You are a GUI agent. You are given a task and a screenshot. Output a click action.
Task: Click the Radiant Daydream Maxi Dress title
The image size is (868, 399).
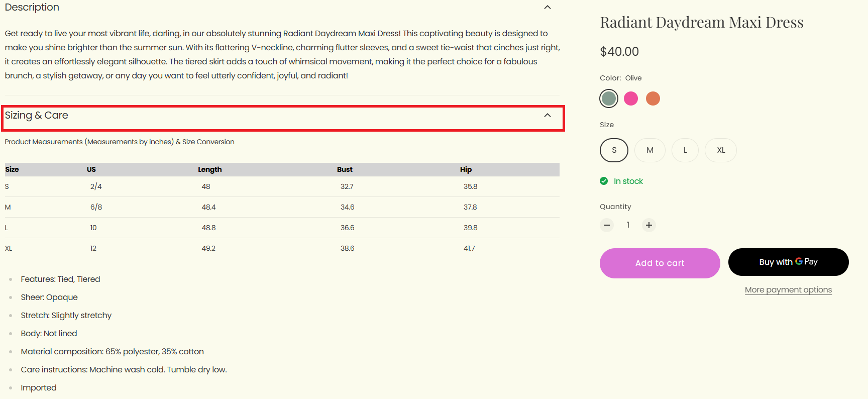pyautogui.click(x=701, y=23)
